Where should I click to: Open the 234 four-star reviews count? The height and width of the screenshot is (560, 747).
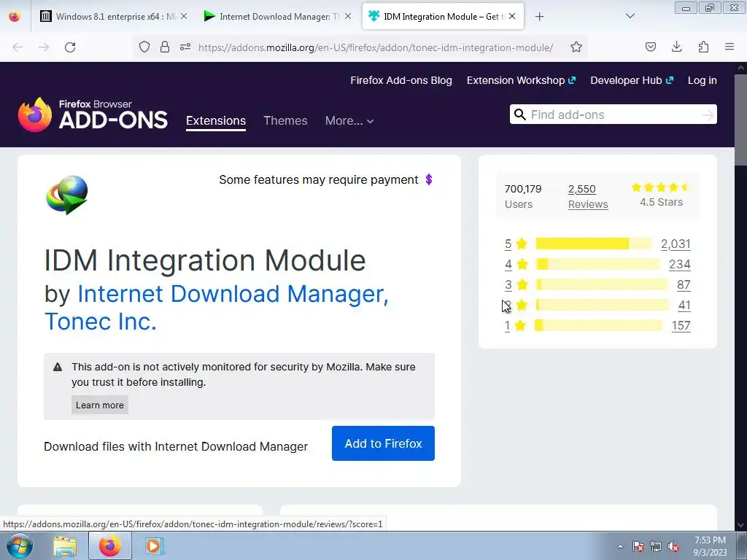pos(680,264)
